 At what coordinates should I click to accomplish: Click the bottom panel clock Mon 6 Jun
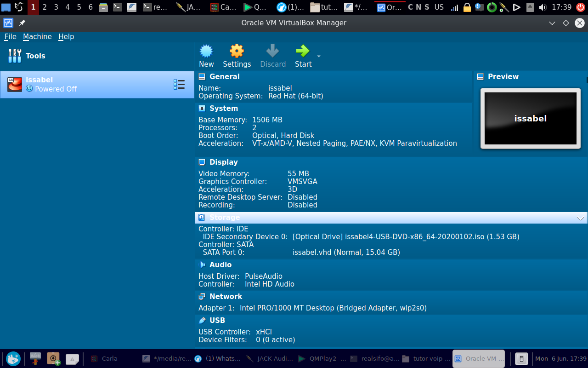click(x=561, y=359)
